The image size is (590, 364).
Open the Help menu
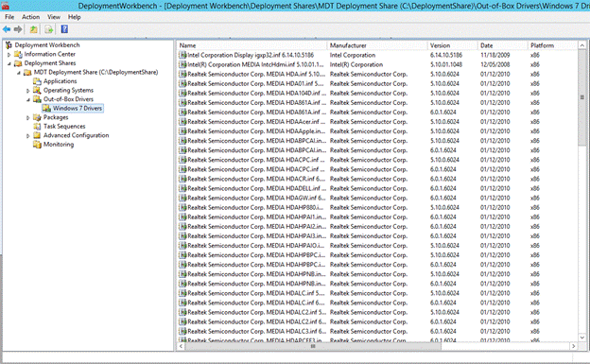pos(74,17)
